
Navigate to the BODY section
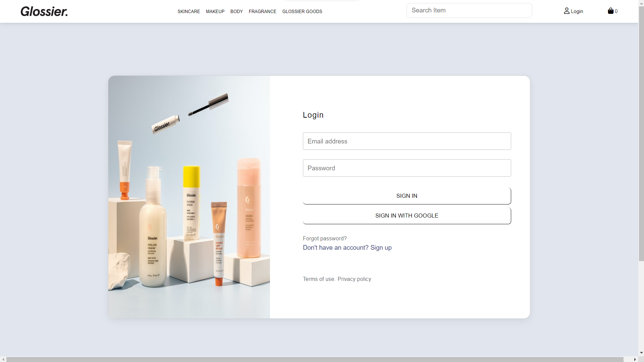(x=236, y=11)
